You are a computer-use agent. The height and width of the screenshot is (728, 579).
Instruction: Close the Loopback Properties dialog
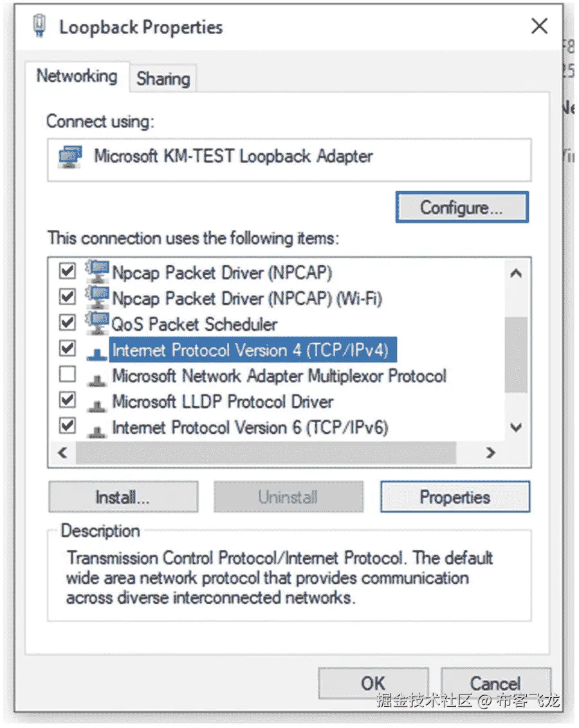pos(539,26)
